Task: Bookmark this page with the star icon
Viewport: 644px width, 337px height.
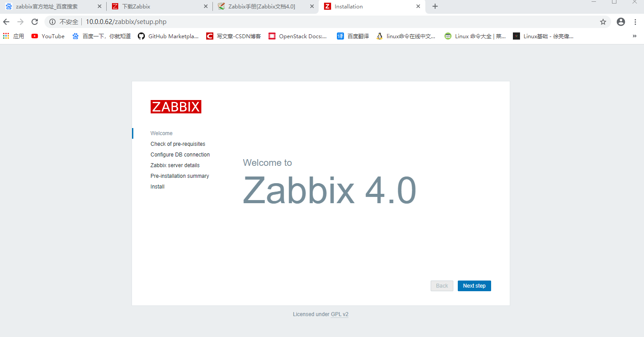Action: pyautogui.click(x=603, y=22)
